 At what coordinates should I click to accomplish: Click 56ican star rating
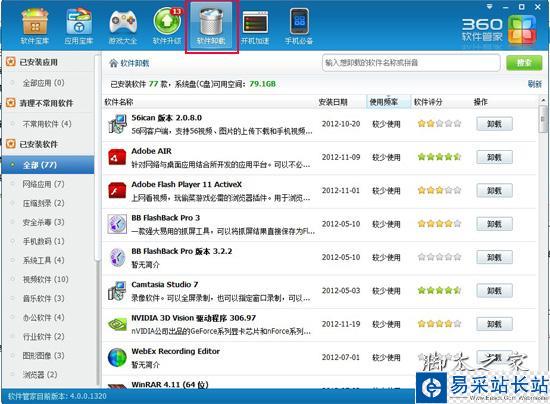(x=439, y=123)
